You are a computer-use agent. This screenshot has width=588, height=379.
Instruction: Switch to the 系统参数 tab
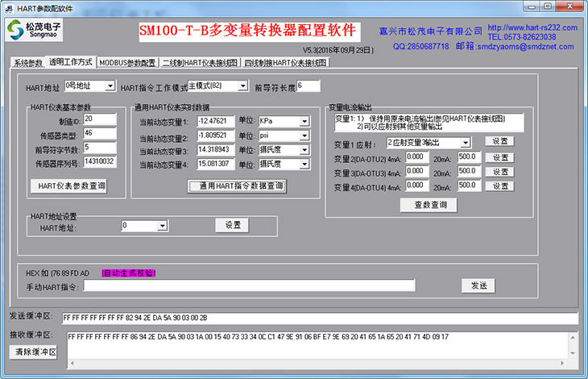tap(27, 63)
